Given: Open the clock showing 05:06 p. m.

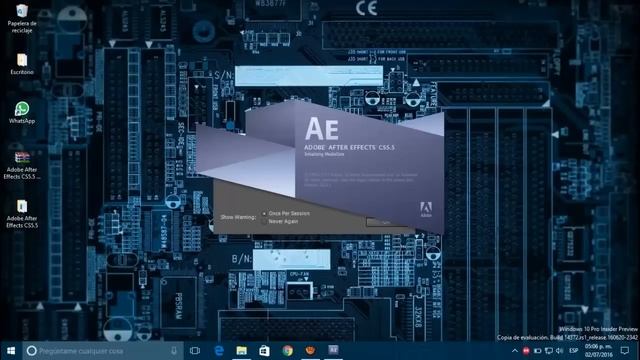Looking at the screenshot, I should pyautogui.click(x=598, y=351).
